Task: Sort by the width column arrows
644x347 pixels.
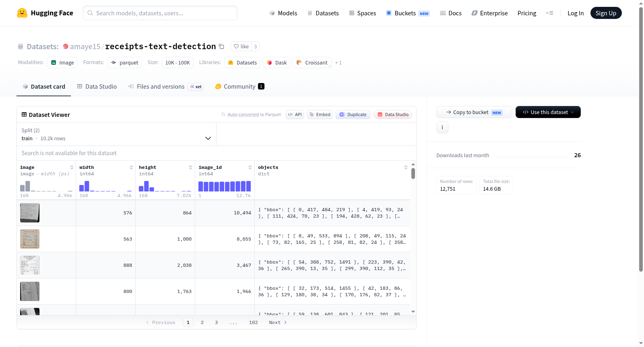Action: coord(131,167)
